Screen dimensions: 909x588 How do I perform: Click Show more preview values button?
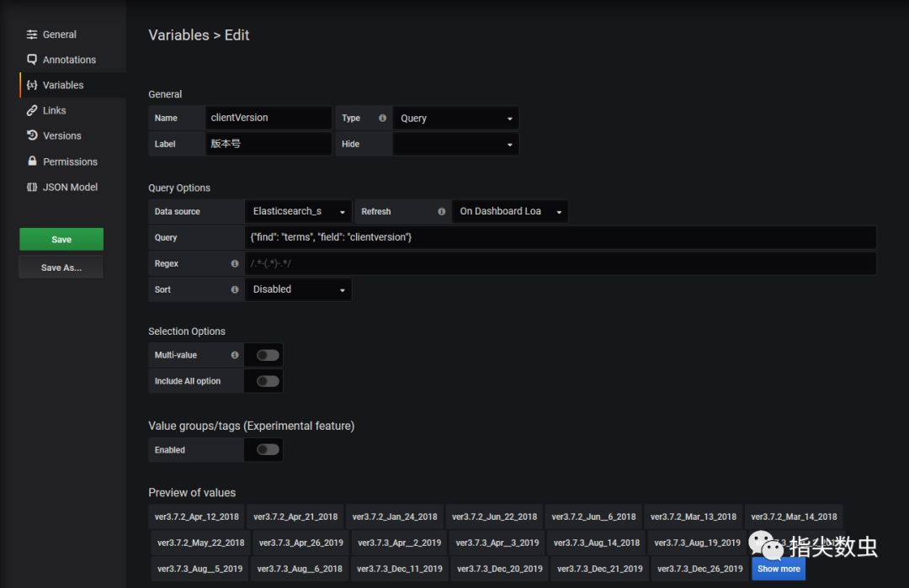click(x=779, y=569)
